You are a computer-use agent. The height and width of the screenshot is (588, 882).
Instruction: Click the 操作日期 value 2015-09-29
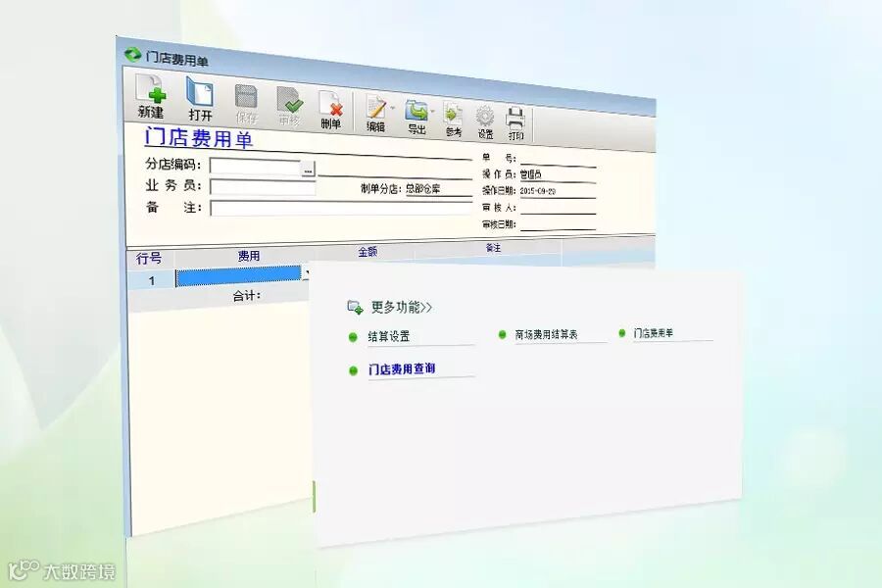538,191
